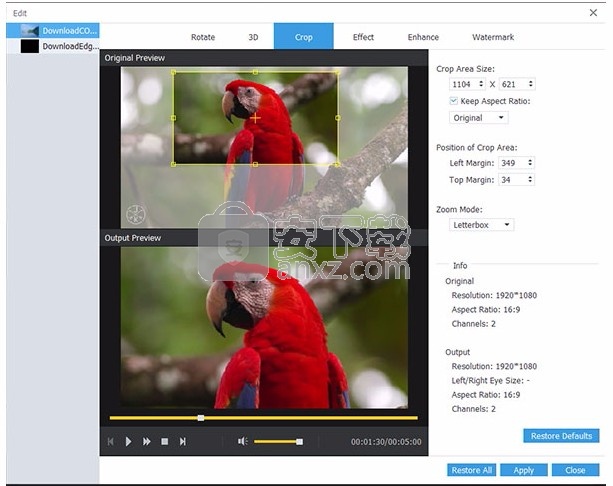This screenshot has width=613, height=486.
Task: Click the Apply button
Action: 523,470
